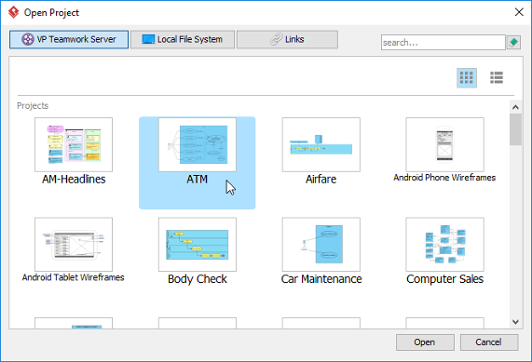Click the vertical scrollbar thumb
The width and height of the screenshot is (532, 362).
516,129
